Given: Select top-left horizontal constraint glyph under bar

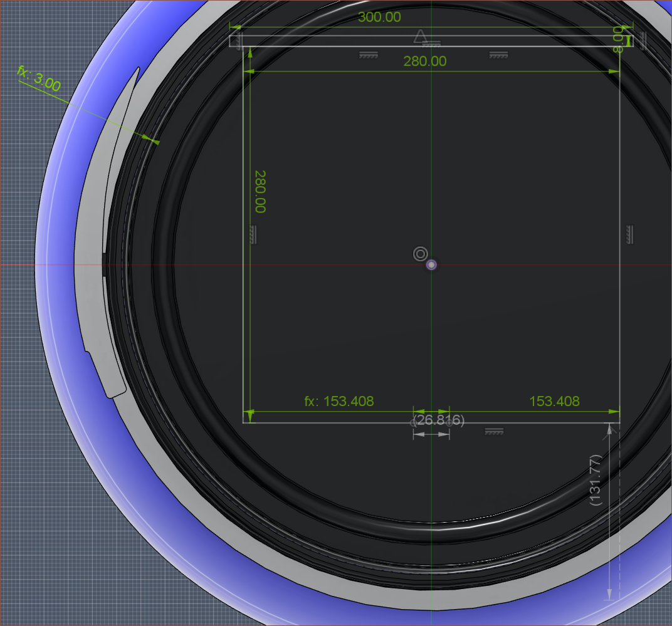Looking at the screenshot, I should tap(368, 56).
